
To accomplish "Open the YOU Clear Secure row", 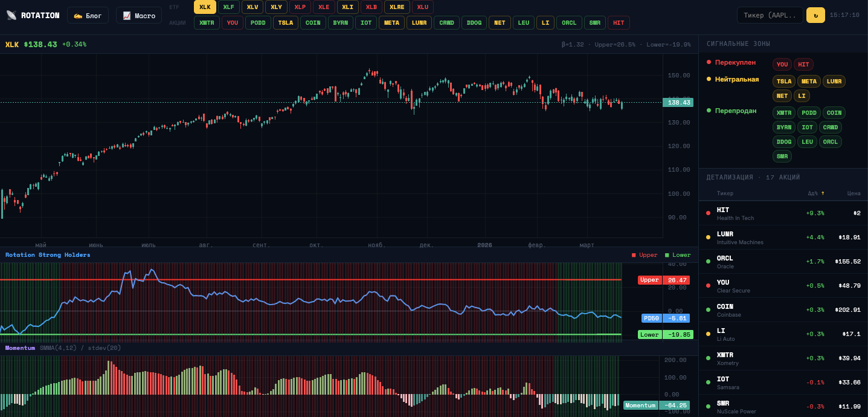I will pos(783,286).
